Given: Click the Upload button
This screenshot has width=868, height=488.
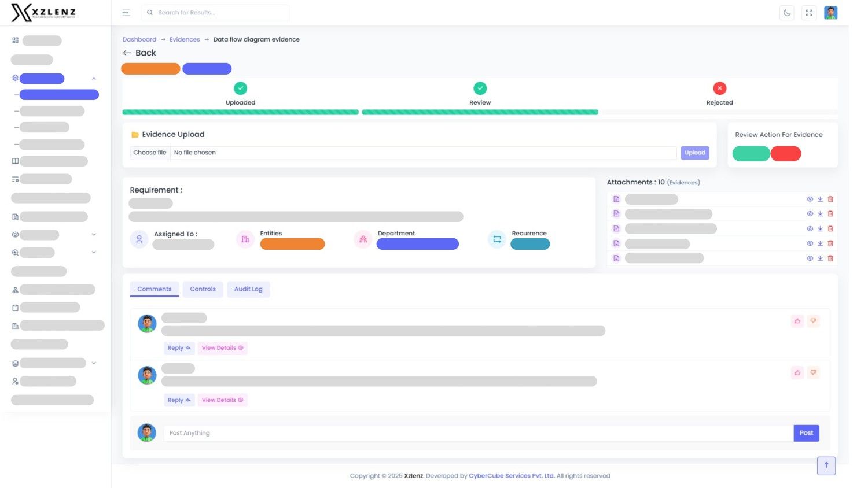Looking at the screenshot, I should pos(694,152).
